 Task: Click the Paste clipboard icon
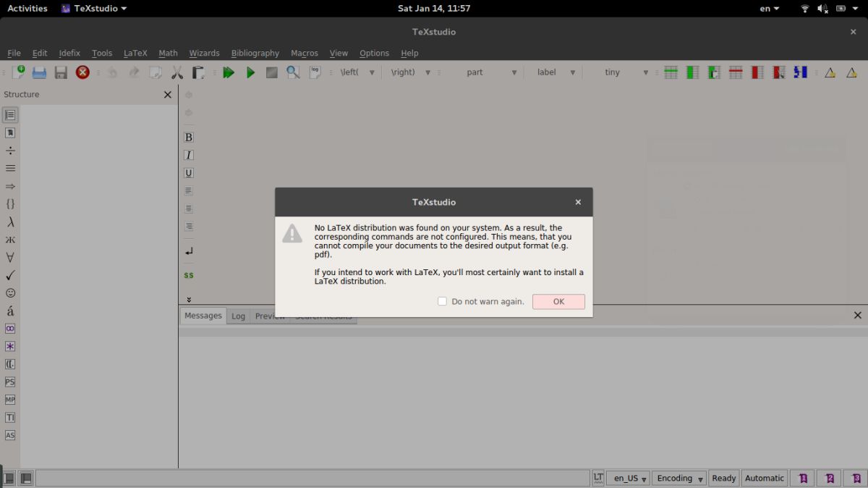(198, 72)
